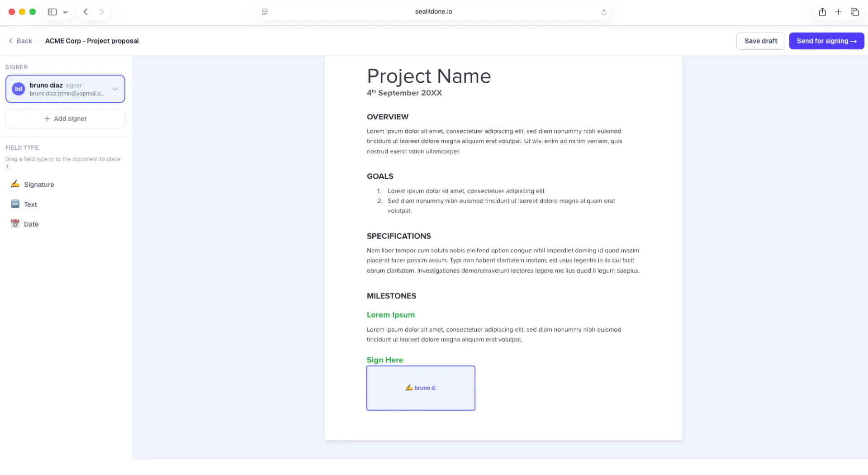Show tab overview icon
Screen dimensions: 868x475
coord(854,12)
